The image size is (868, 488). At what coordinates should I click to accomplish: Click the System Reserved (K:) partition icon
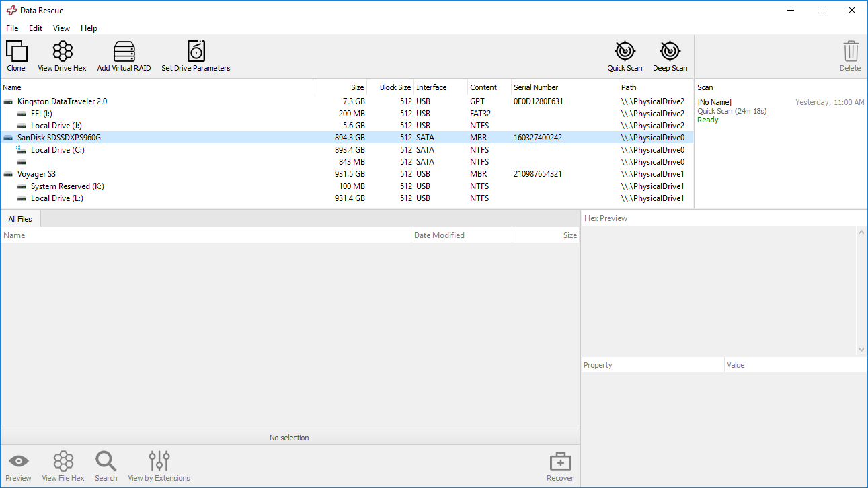[22, 186]
